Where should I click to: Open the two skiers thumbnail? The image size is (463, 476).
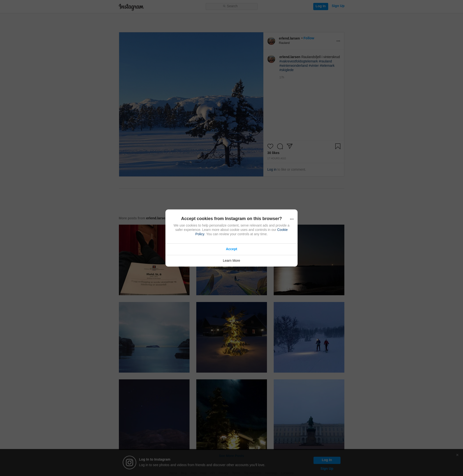coord(309,337)
